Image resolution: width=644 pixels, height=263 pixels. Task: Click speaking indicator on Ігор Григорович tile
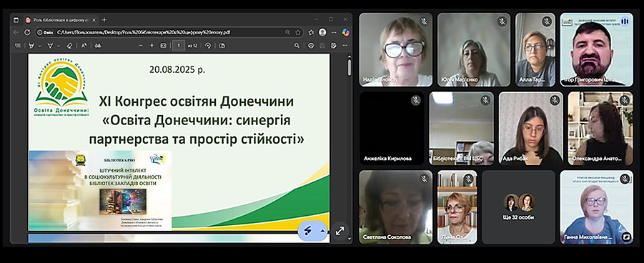(625, 21)
